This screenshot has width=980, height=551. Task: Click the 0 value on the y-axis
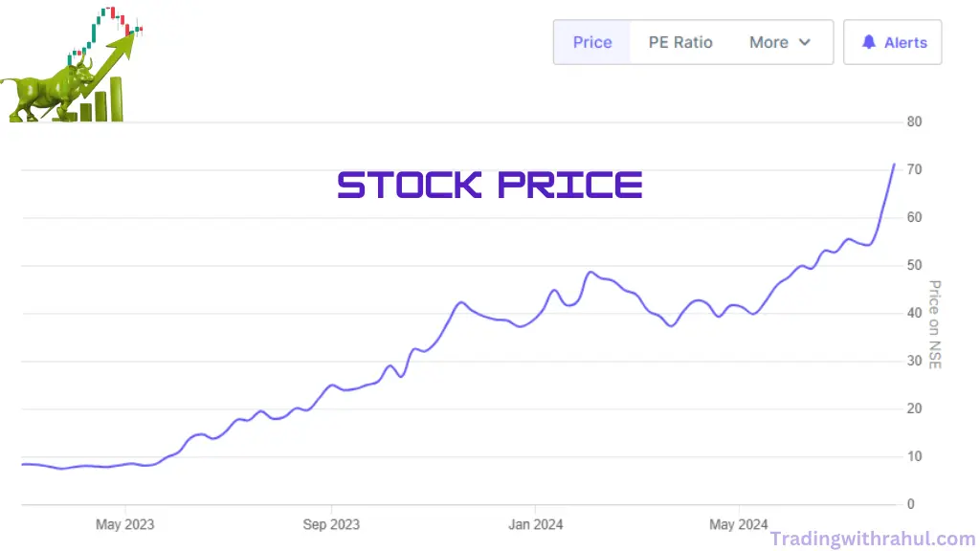click(911, 504)
